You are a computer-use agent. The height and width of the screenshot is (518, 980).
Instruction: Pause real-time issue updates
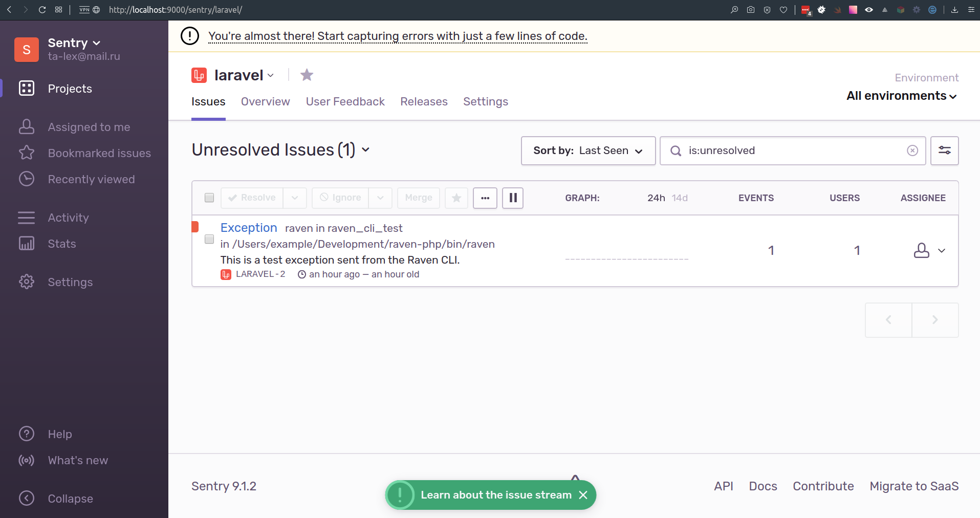point(513,198)
